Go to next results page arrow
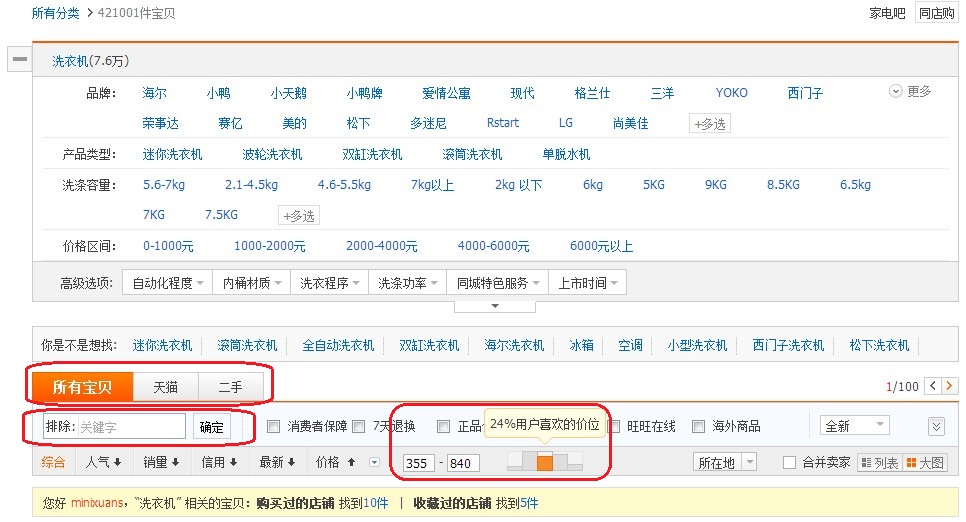The image size is (966, 522). pos(949,386)
